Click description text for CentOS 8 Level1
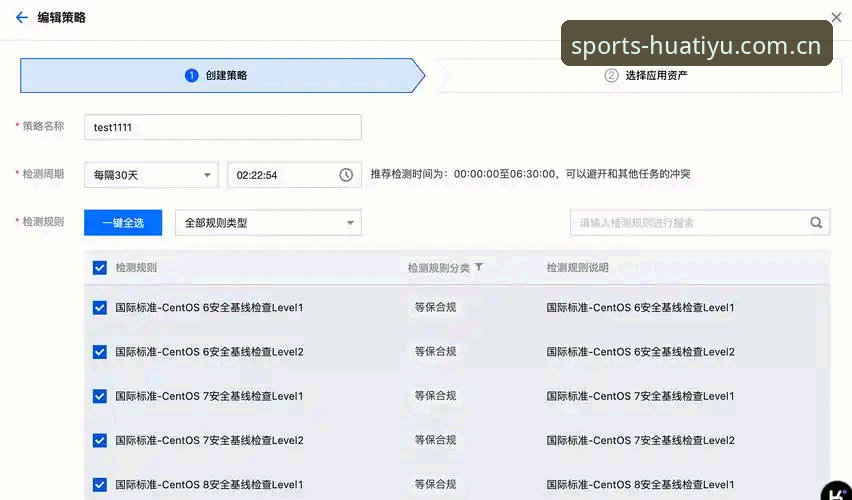This screenshot has width=852, height=500. [640, 484]
